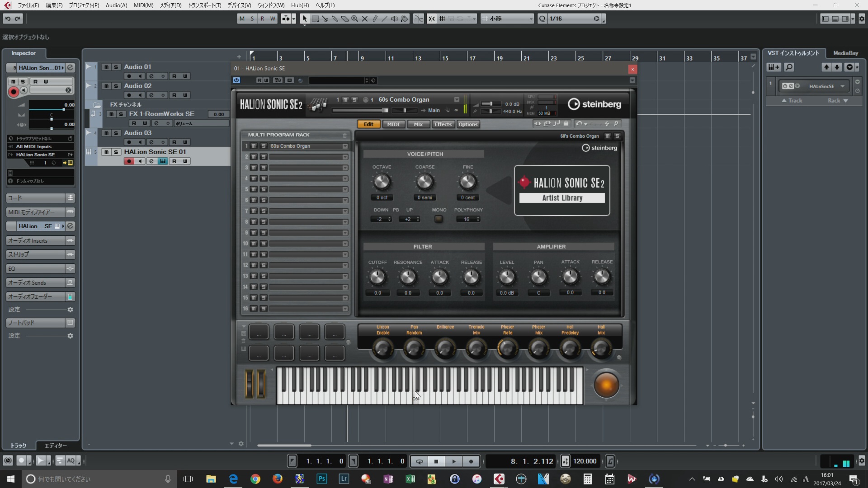868x488 pixels.
Task: Click the Options page button
Action: (x=467, y=124)
